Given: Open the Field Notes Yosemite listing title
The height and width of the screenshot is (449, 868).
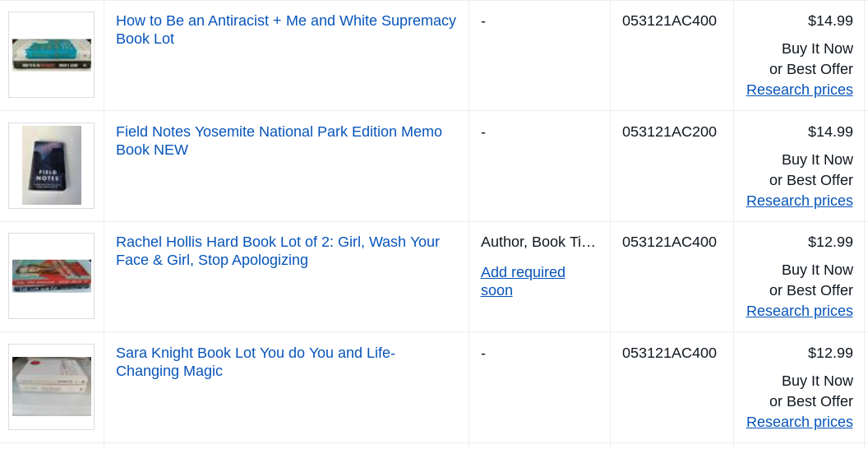Looking at the screenshot, I should (x=279, y=141).
